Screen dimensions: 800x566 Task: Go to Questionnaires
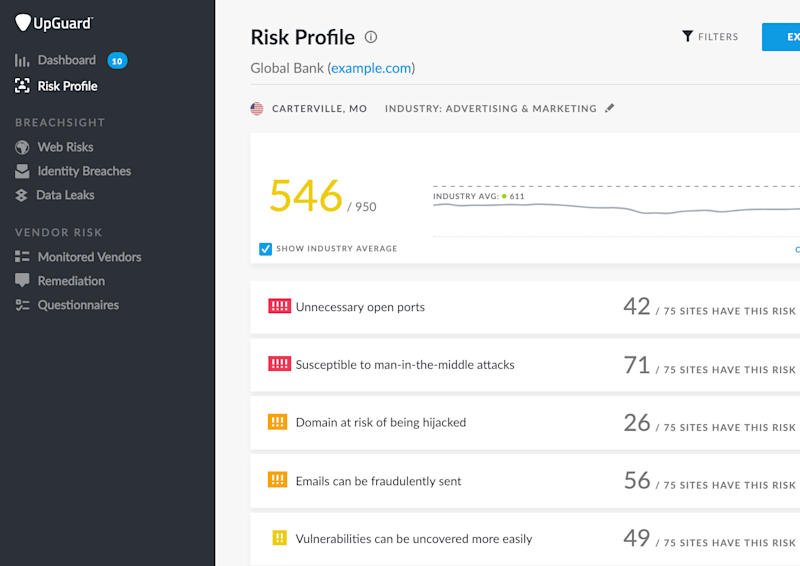point(78,305)
